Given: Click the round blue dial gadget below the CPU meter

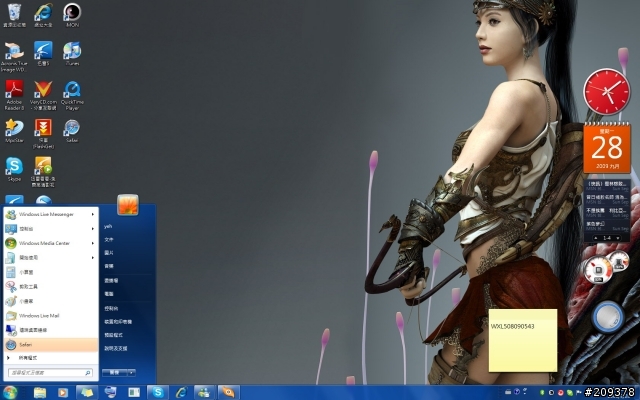Looking at the screenshot, I should pyautogui.click(x=607, y=316).
